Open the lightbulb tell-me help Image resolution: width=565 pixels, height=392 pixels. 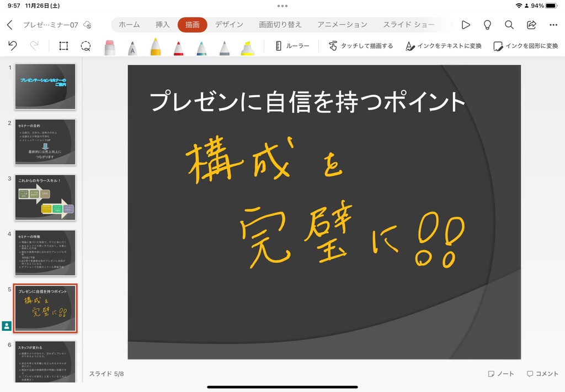click(487, 24)
